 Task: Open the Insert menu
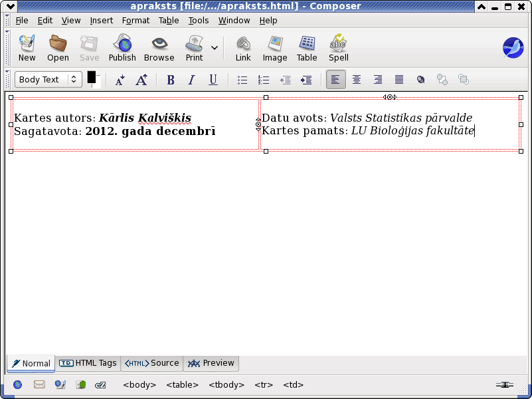pyautogui.click(x=102, y=21)
